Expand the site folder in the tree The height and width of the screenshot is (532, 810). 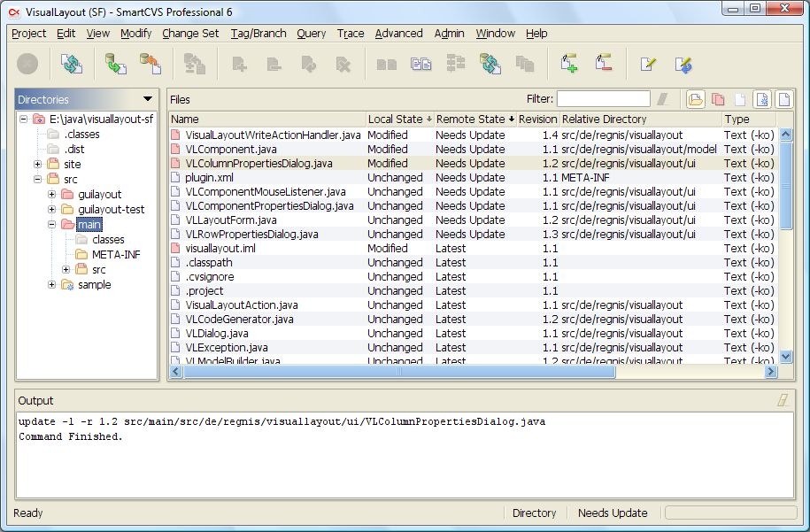pyautogui.click(x=38, y=164)
